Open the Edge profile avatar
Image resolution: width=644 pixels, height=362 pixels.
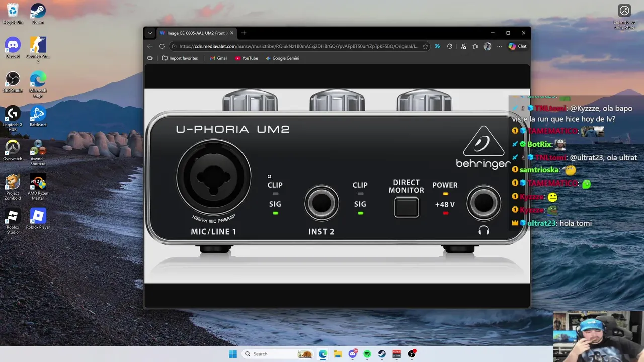point(487,46)
